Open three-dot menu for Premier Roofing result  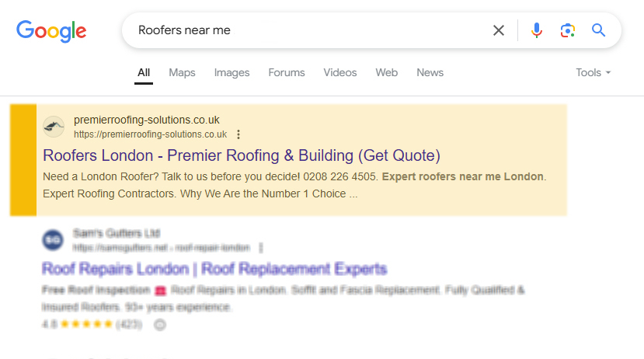pyautogui.click(x=238, y=134)
